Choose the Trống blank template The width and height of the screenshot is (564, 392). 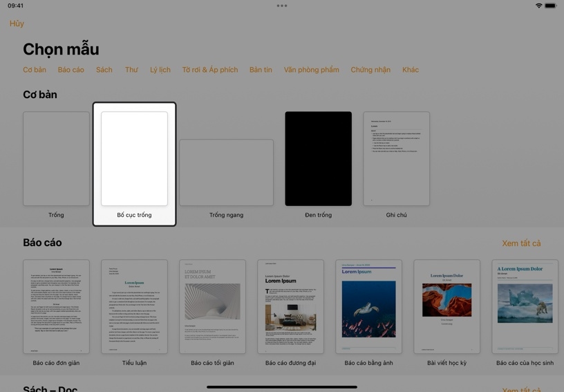[x=56, y=159]
